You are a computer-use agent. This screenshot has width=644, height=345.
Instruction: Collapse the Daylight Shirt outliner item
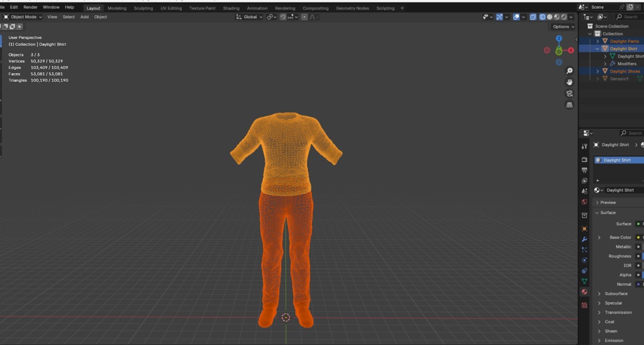597,48
